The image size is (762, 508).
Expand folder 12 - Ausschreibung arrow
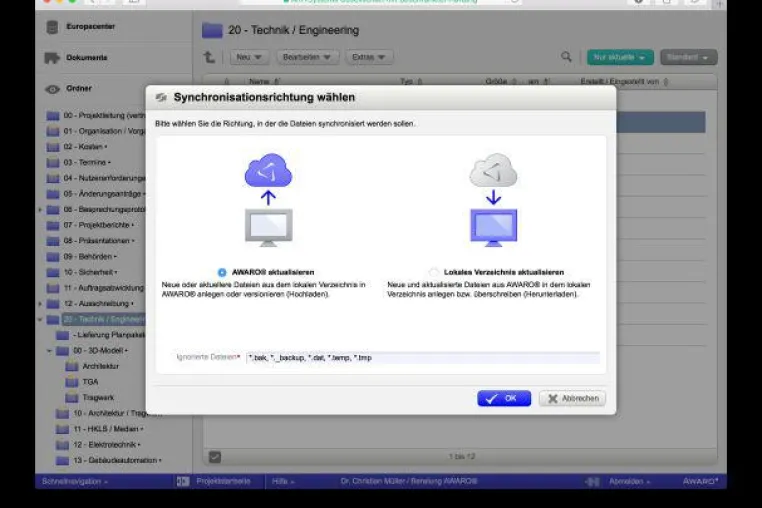40,304
